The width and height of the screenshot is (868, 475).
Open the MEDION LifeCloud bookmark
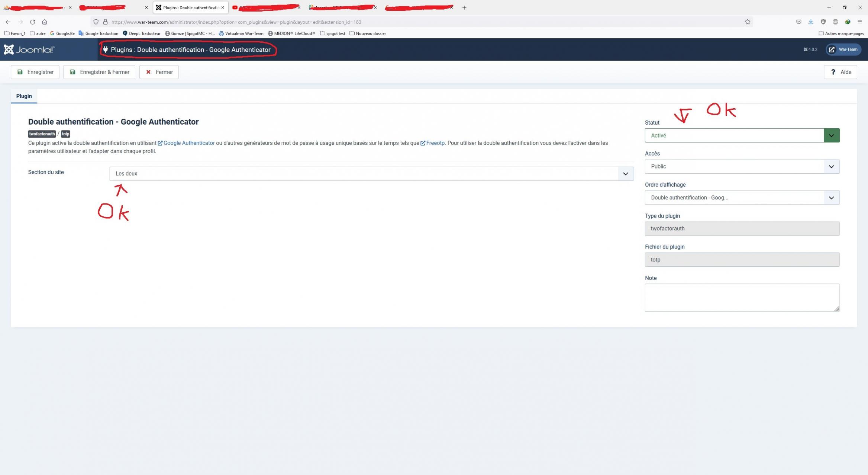[291, 33]
